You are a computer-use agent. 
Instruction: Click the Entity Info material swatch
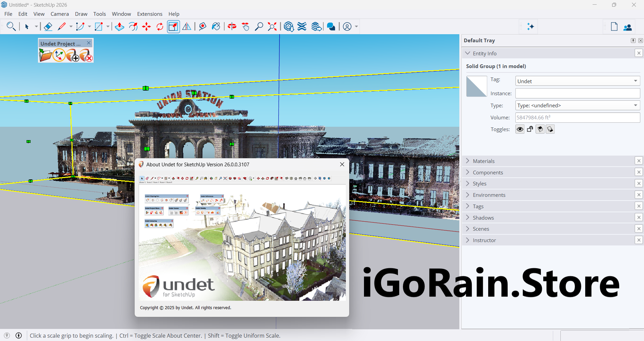point(476,87)
